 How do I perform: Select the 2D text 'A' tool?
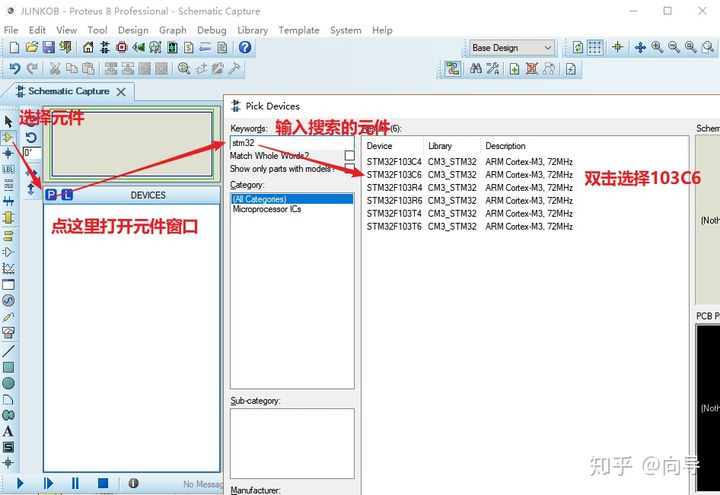click(x=8, y=431)
